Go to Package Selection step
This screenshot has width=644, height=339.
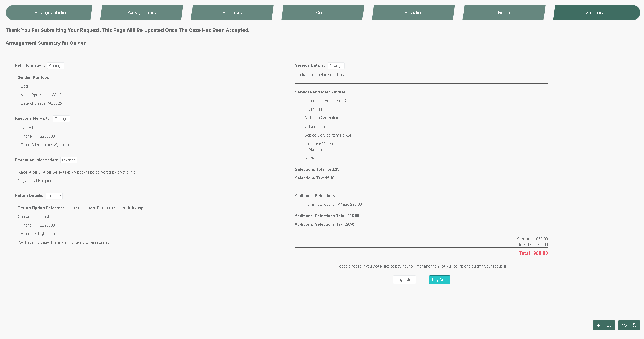[x=51, y=13]
